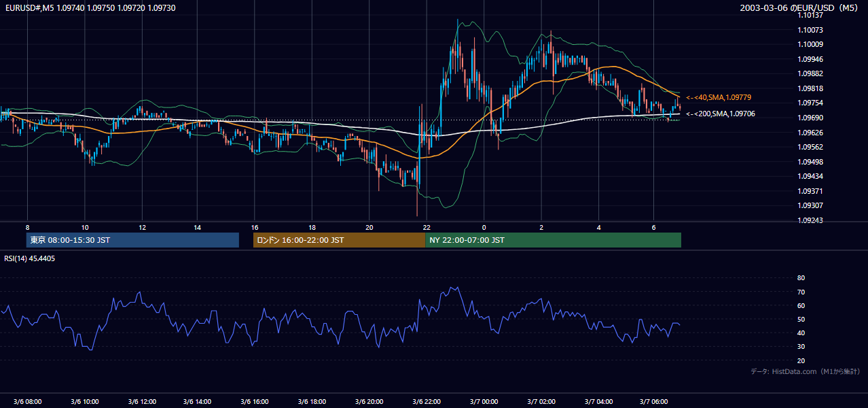The height and width of the screenshot is (408, 868).
Task: Click the 3/6 20:00 date label
Action: 369,402
